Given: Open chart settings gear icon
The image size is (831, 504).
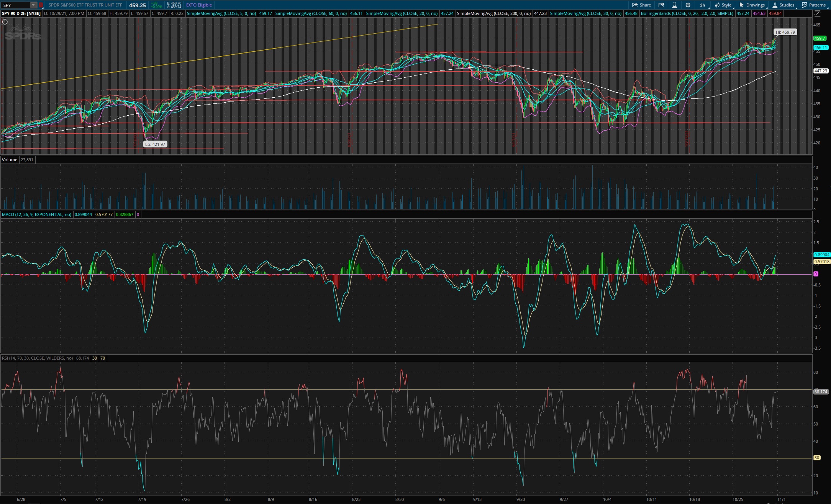Looking at the screenshot, I should [688, 5].
